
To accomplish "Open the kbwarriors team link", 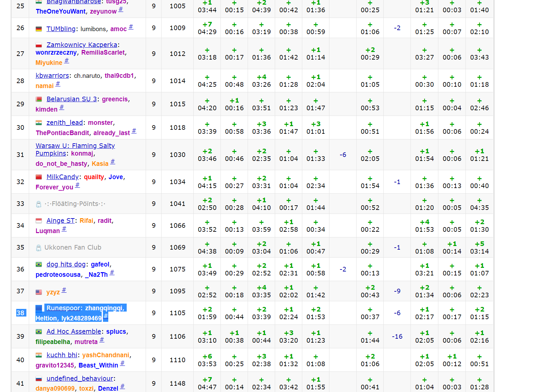I will 52,75.
